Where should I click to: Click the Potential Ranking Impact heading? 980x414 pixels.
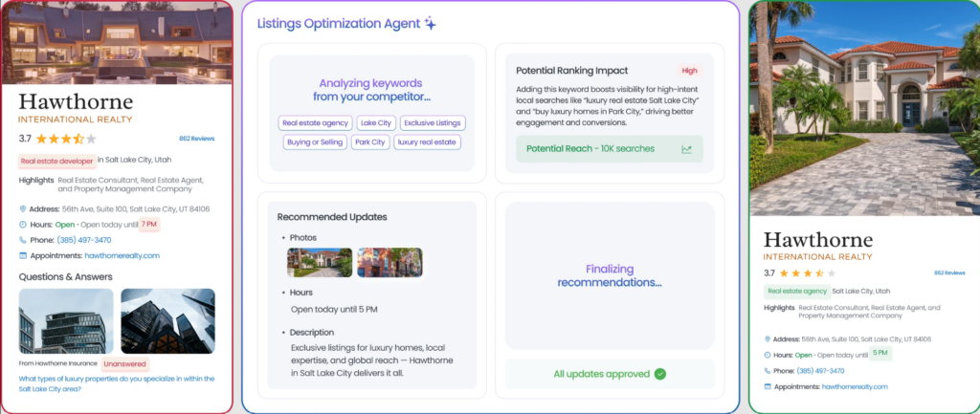pyautogui.click(x=572, y=71)
